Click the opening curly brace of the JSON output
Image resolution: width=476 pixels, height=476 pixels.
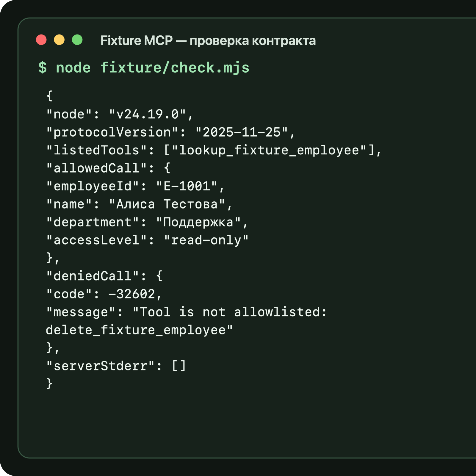50,96
